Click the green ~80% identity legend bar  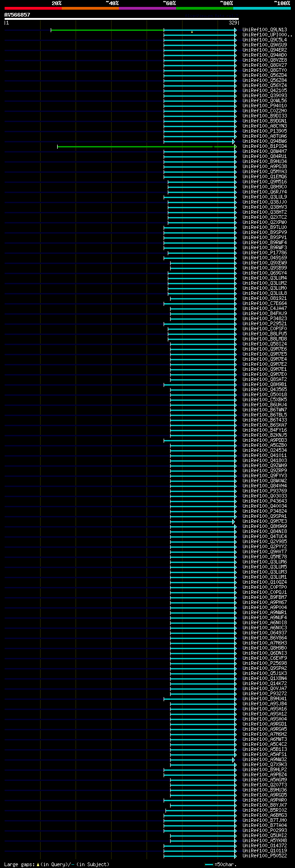[x=205, y=8]
